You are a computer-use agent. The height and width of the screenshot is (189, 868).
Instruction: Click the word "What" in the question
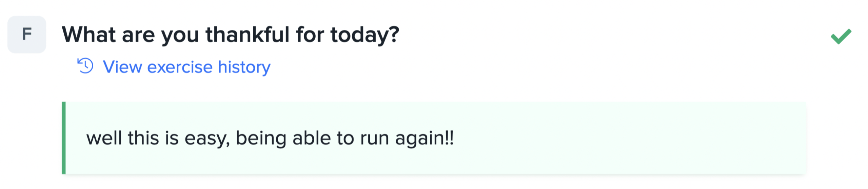pos(89,35)
